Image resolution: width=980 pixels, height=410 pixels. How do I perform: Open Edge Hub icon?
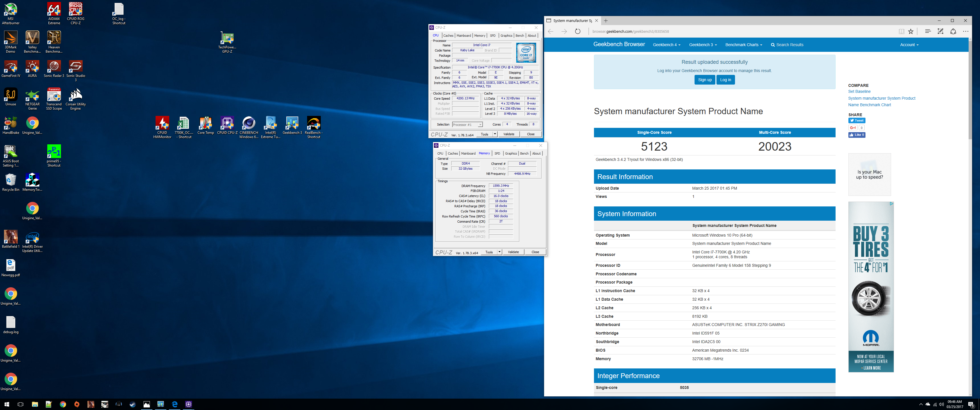[928, 31]
